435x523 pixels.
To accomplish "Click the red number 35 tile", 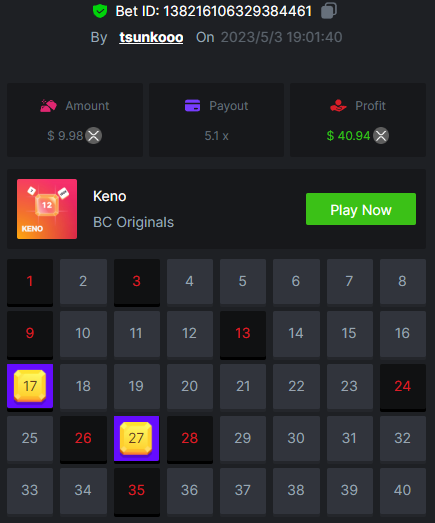I will (x=137, y=491).
